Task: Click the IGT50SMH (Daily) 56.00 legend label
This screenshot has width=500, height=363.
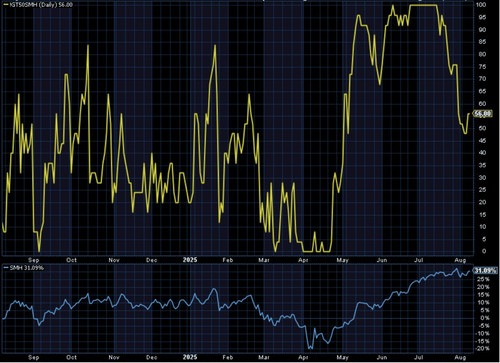Action: click(x=41, y=5)
